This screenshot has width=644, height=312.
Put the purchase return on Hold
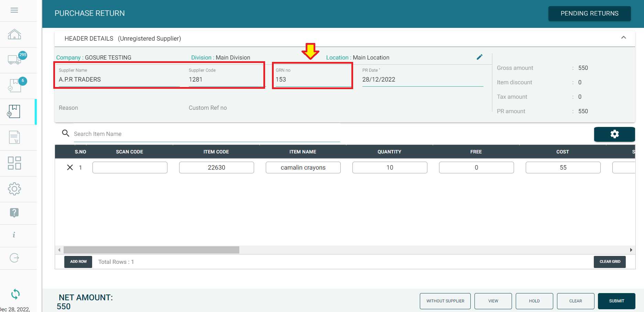tap(534, 301)
